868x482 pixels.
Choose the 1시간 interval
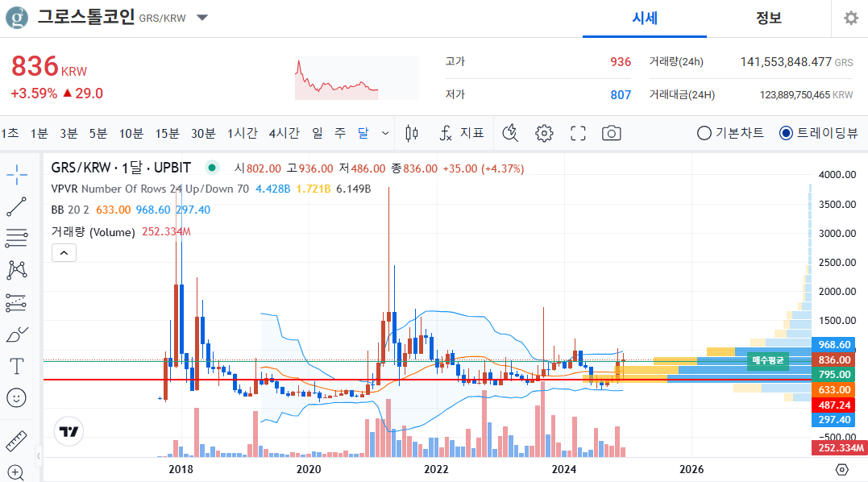point(243,133)
